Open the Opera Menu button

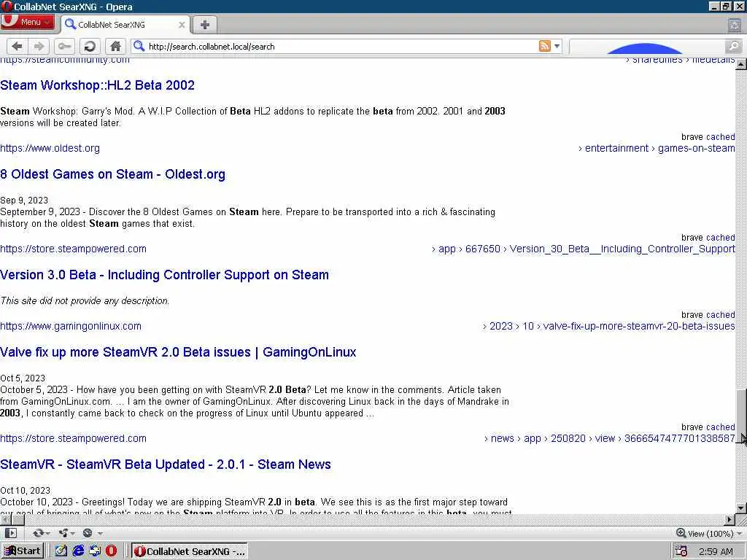(28, 22)
